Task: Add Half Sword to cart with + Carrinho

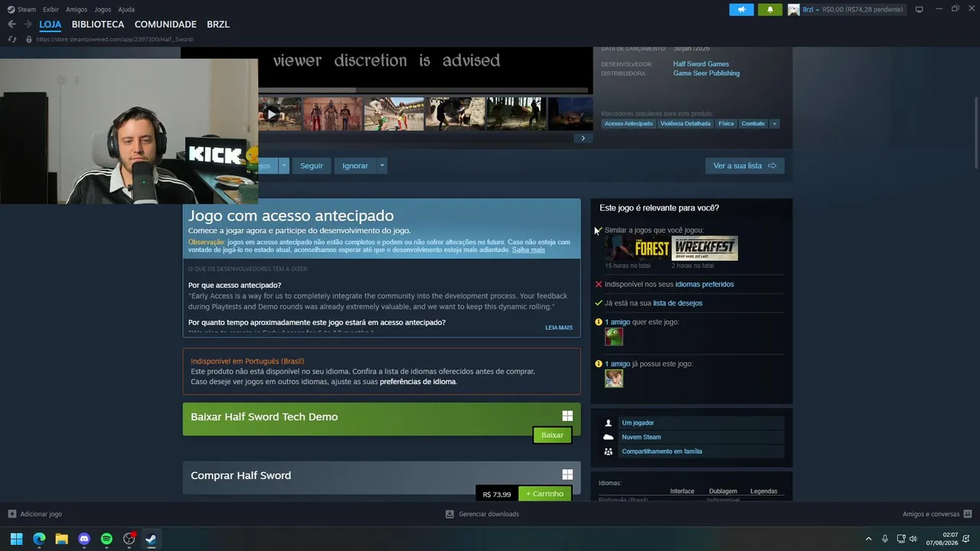Action: click(545, 494)
